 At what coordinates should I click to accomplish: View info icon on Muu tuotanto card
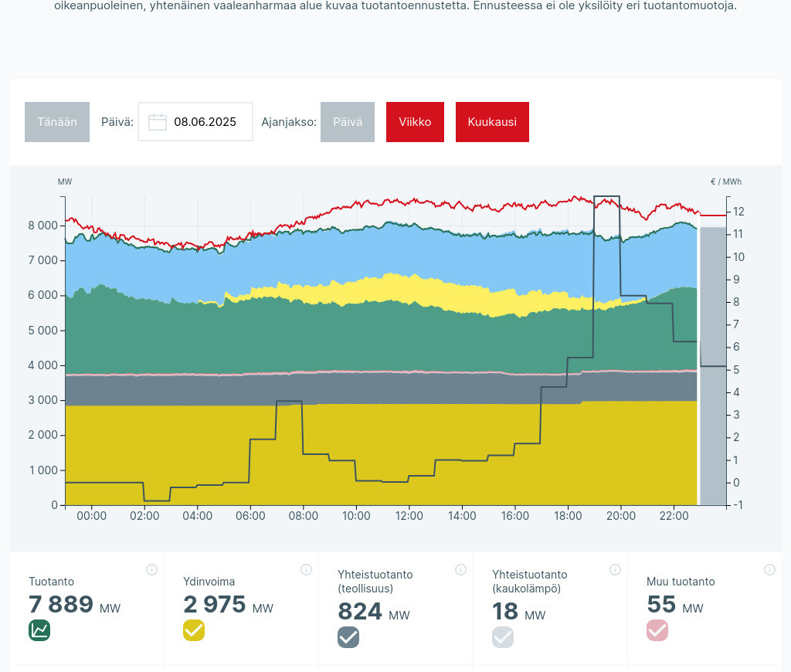[x=769, y=570]
